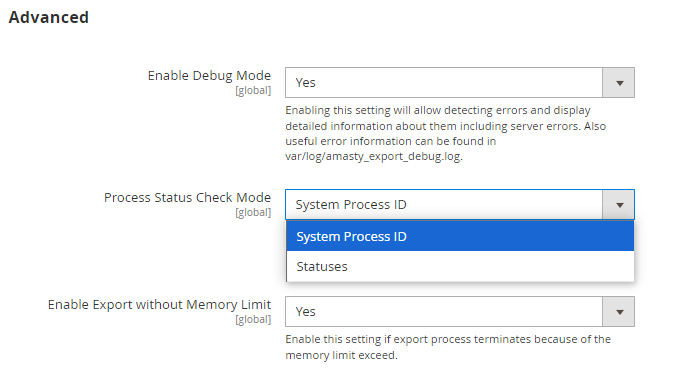Expand the Enable Export without Memory Limit arrow
This screenshot has height=377, width=685.
coord(619,311)
